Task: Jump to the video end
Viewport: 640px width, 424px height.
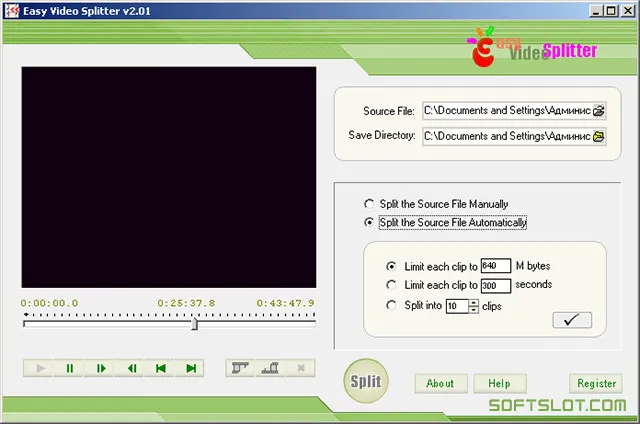Action: pos(190,369)
